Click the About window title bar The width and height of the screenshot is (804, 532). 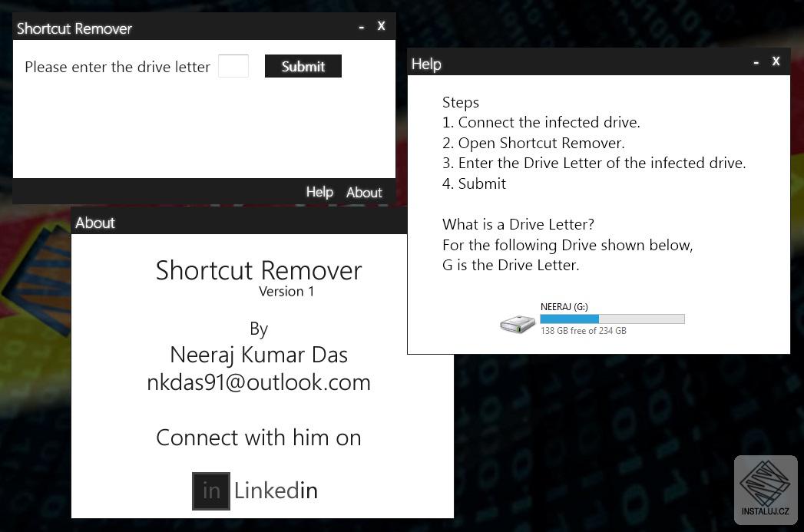coord(230,222)
